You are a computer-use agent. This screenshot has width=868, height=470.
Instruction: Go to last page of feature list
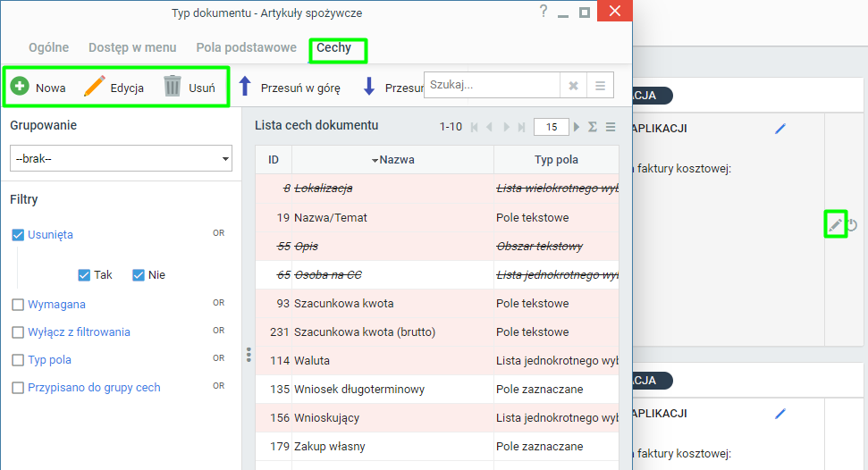521,127
